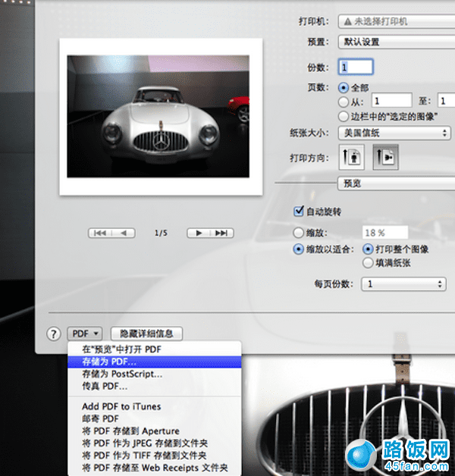
Task: Choose 填满纸张 radio option
Action: [368, 262]
